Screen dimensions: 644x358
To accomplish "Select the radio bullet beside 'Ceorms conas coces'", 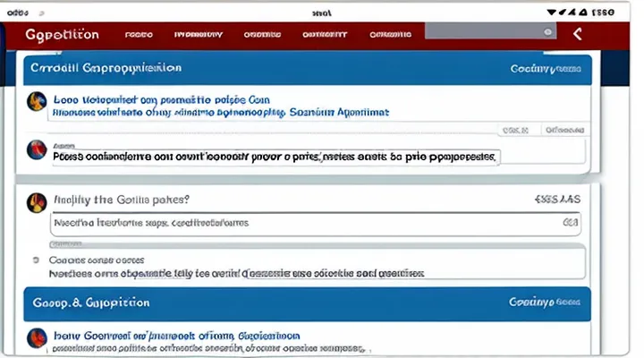I will point(37,256).
